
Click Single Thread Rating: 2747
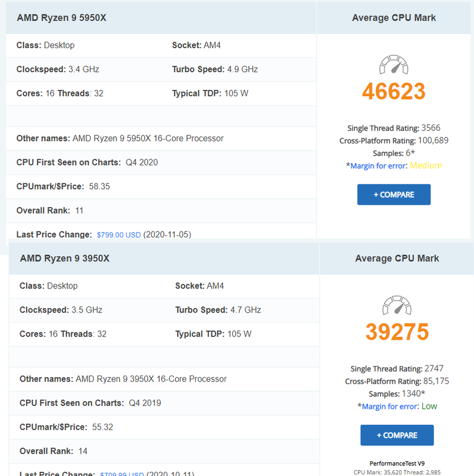click(397, 368)
